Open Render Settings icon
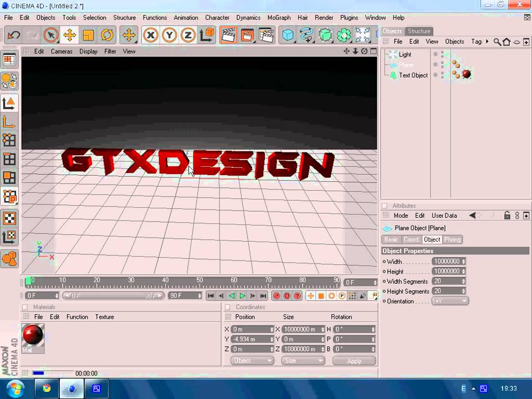The image size is (532, 399). [x=266, y=35]
